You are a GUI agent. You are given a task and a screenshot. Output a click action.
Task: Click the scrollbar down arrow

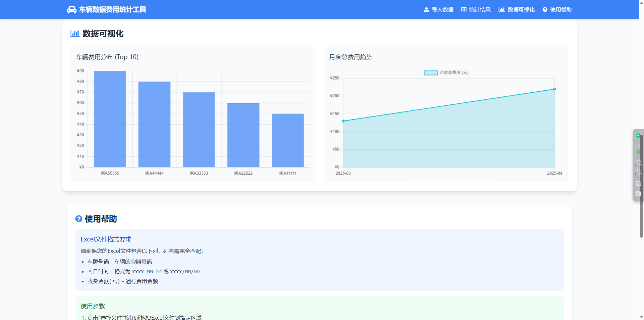pos(642,317)
